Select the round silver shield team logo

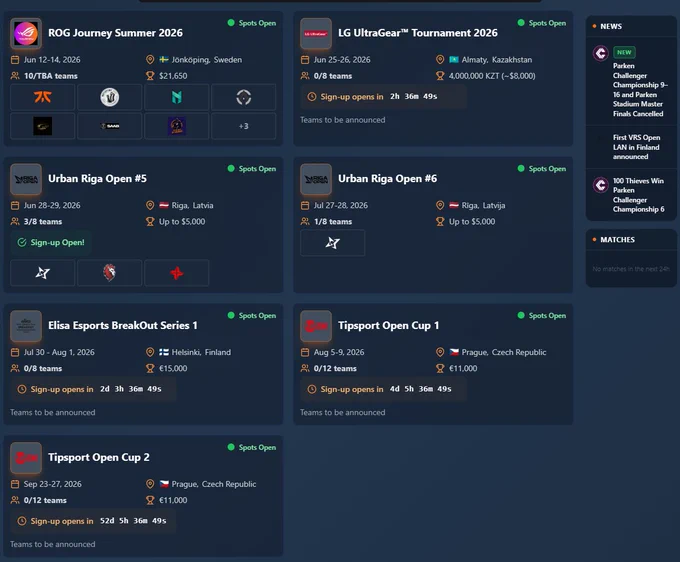110,97
